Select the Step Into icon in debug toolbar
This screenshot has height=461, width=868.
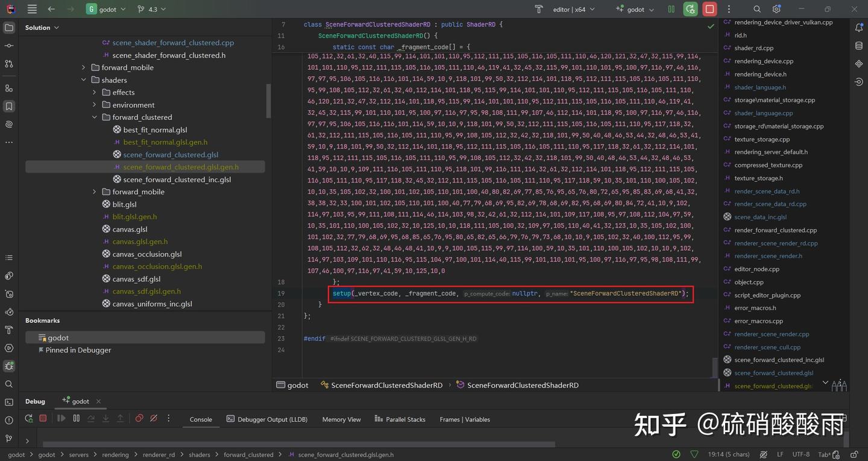coord(105,419)
